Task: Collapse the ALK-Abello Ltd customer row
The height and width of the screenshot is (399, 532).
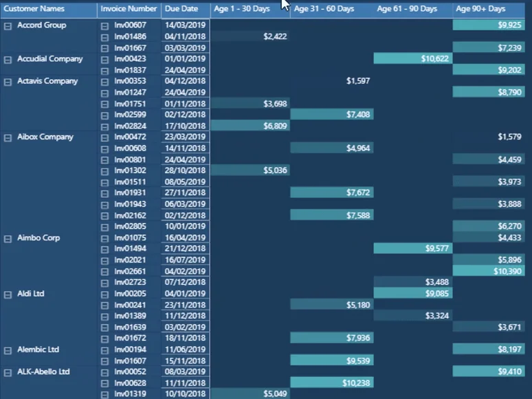Action: tap(8, 373)
